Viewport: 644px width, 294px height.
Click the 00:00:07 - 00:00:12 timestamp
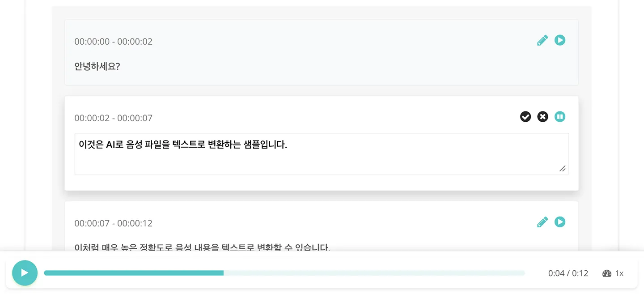pyautogui.click(x=113, y=223)
